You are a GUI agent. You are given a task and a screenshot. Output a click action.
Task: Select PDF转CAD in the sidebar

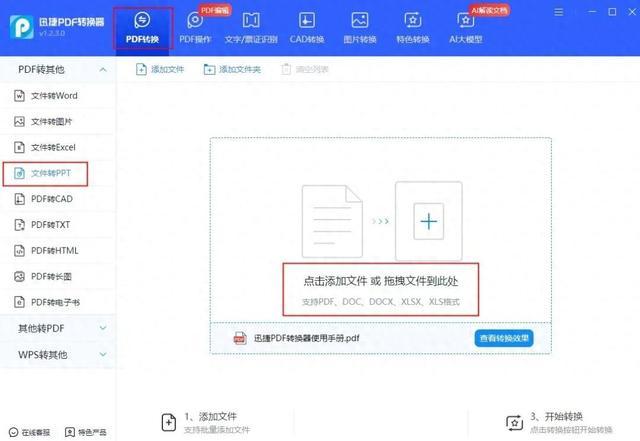57,199
